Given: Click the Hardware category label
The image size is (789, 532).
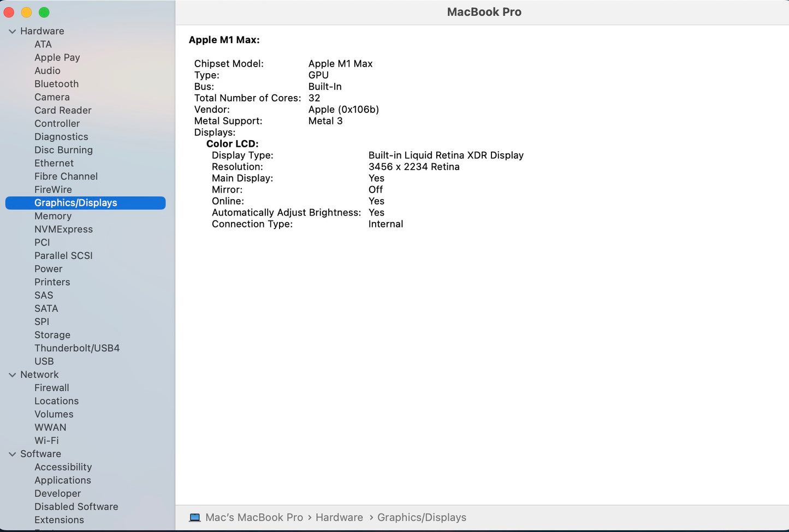Looking at the screenshot, I should [x=42, y=31].
